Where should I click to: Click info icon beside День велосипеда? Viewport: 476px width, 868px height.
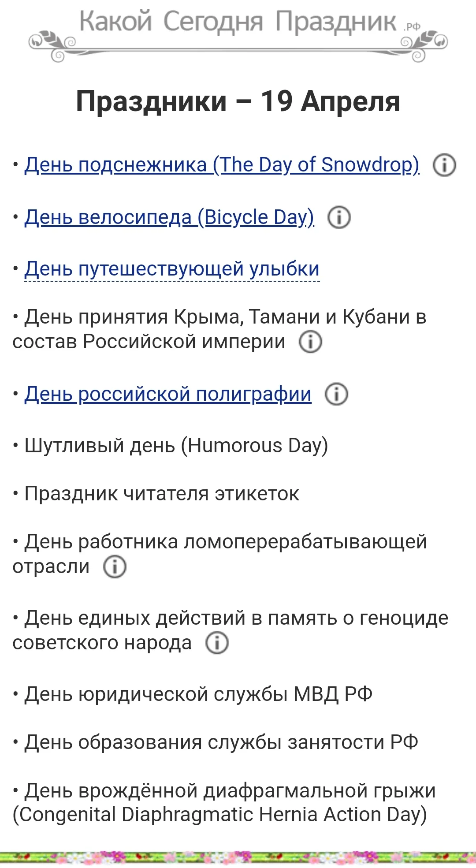[339, 218]
